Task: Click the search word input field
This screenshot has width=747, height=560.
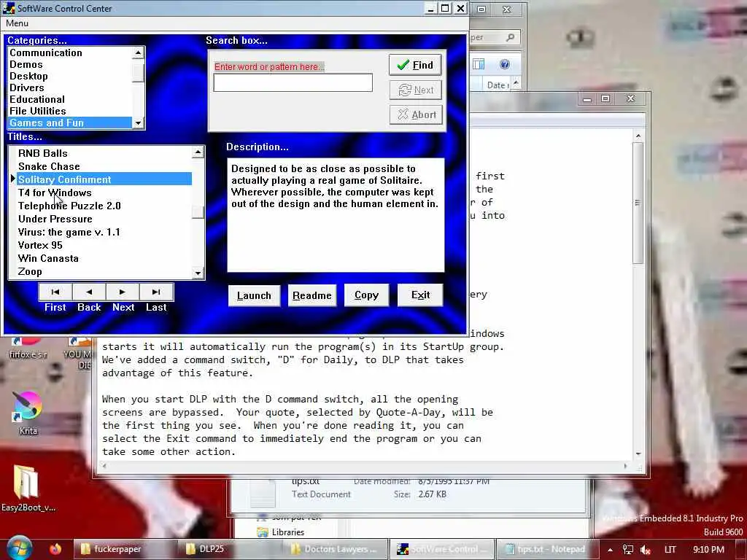Action: [x=293, y=83]
